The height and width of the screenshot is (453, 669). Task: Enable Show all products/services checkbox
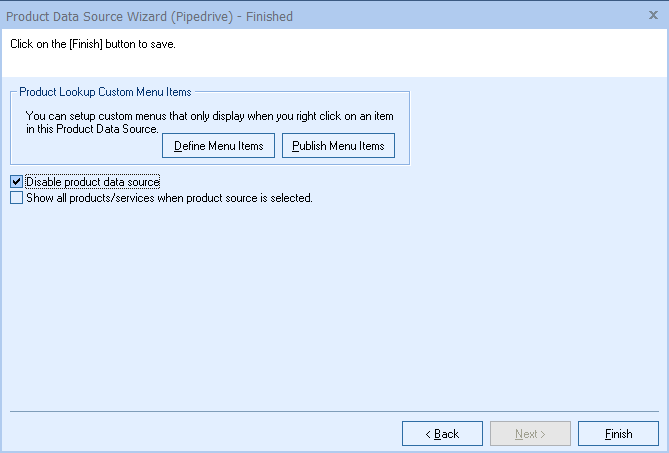click(x=16, y=198)
